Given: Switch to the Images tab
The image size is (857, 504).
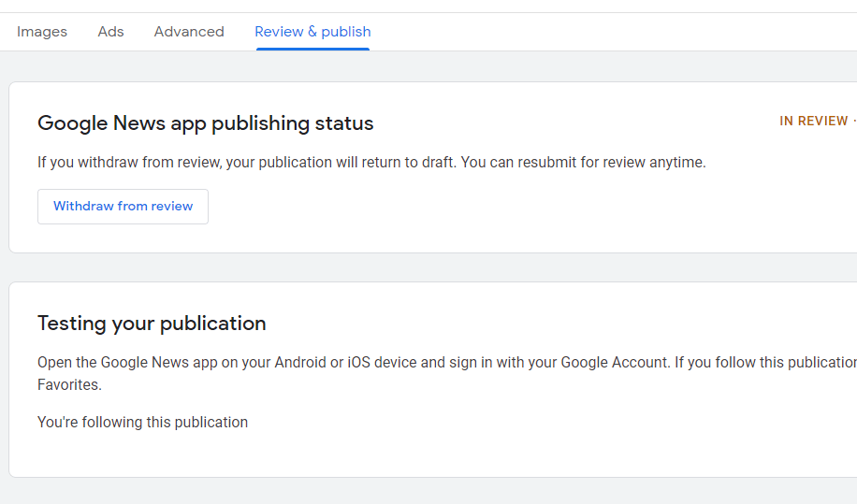Looking at the screenshot, I should click(42, 32).
